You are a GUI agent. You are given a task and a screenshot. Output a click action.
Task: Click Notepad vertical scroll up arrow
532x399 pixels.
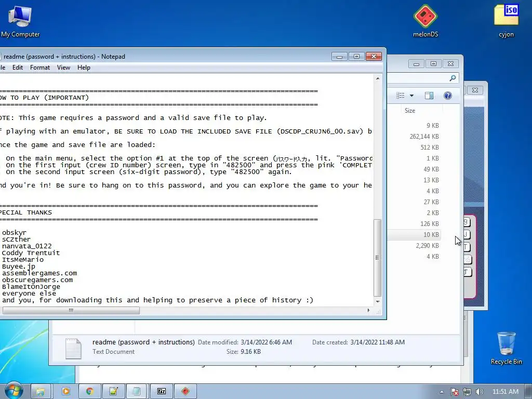[377, 79]
